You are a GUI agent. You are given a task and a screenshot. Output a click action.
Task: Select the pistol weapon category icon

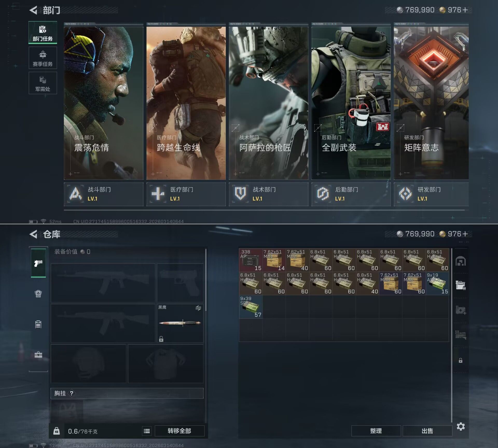click(x=38, y=263)
